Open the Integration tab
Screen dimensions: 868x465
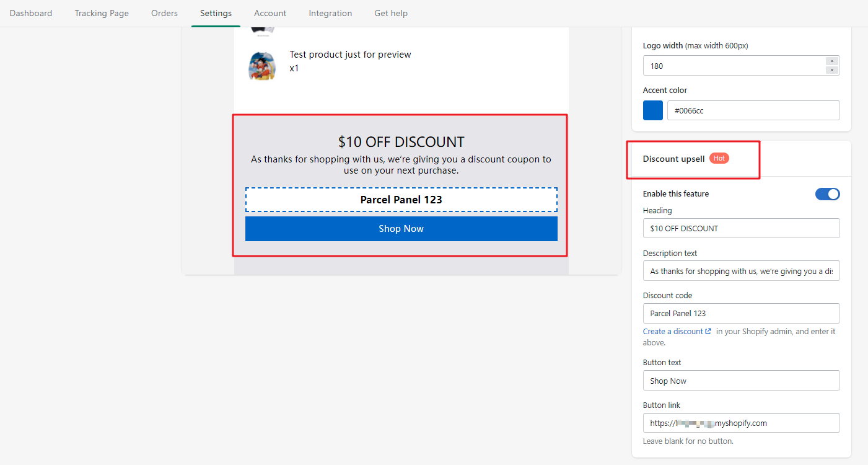tap(330, 13)
